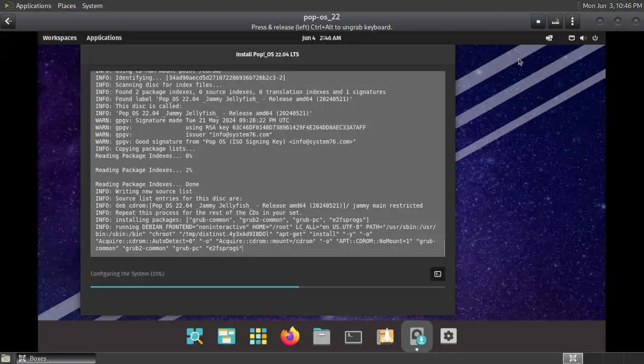Open the guest notifications tray icon
The width and height of the screenshot is (644, 364).
[572, 38]
